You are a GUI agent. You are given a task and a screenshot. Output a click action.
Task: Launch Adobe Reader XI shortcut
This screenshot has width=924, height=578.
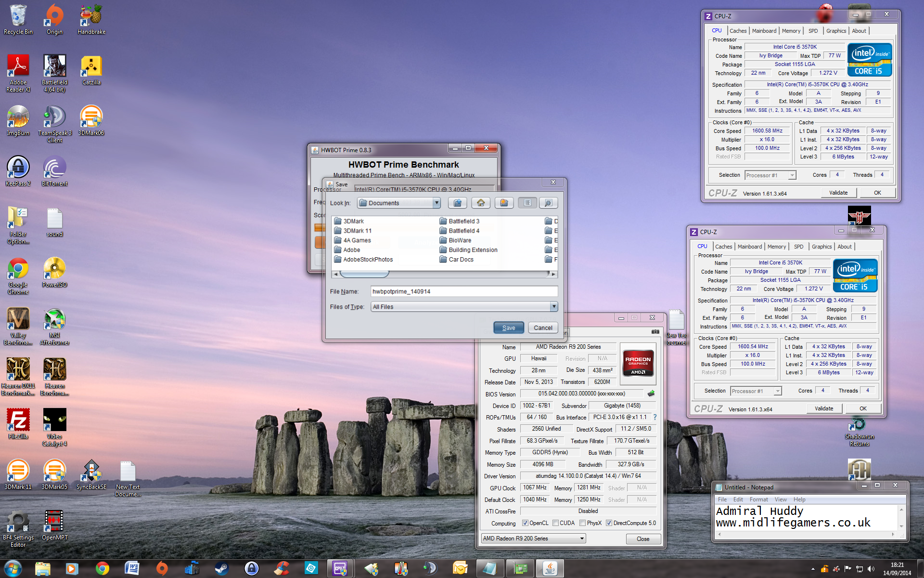18,73
